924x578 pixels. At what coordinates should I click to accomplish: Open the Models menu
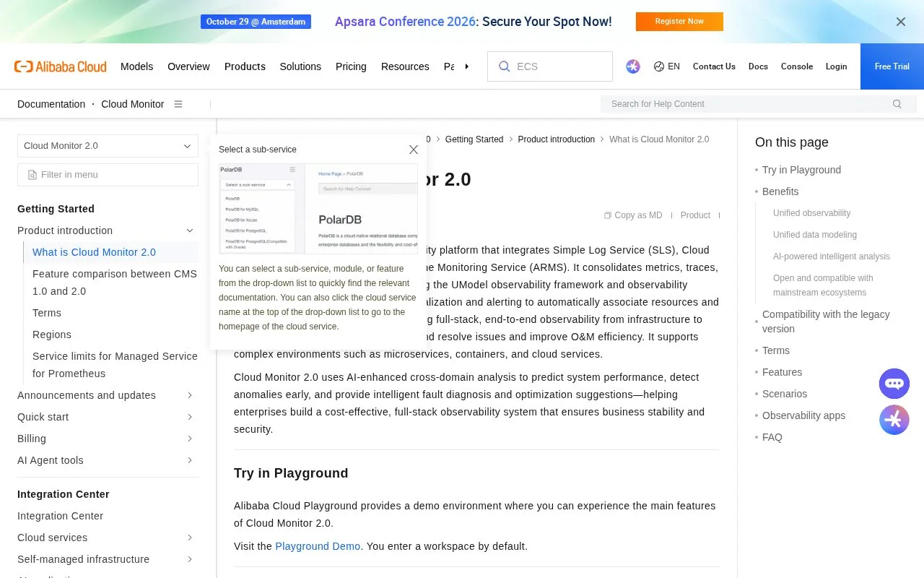[x=136, y=66]
